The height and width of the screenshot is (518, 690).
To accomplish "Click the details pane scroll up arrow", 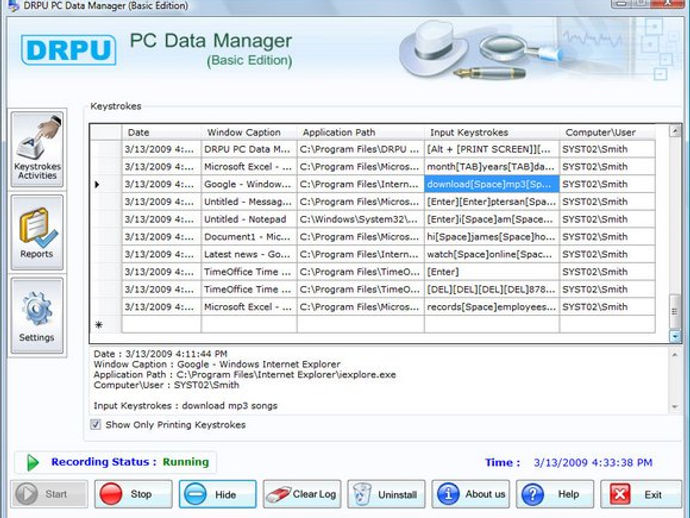I will pos(675,354).
